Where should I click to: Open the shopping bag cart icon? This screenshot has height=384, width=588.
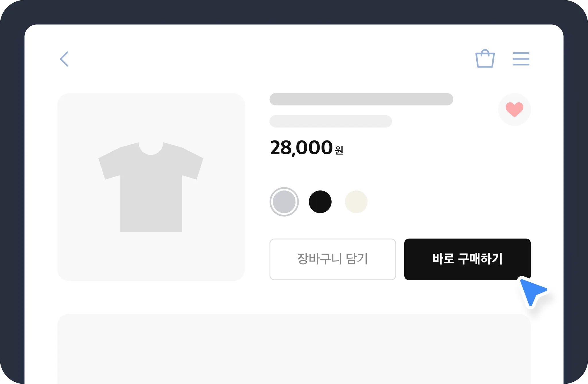click(485, 59)
